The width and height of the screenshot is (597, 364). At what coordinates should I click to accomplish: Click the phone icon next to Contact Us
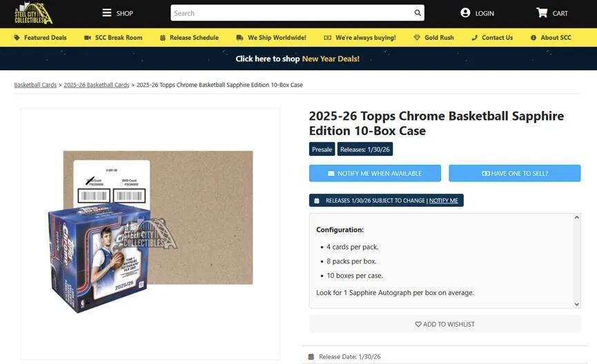click(x=474, y=38)
